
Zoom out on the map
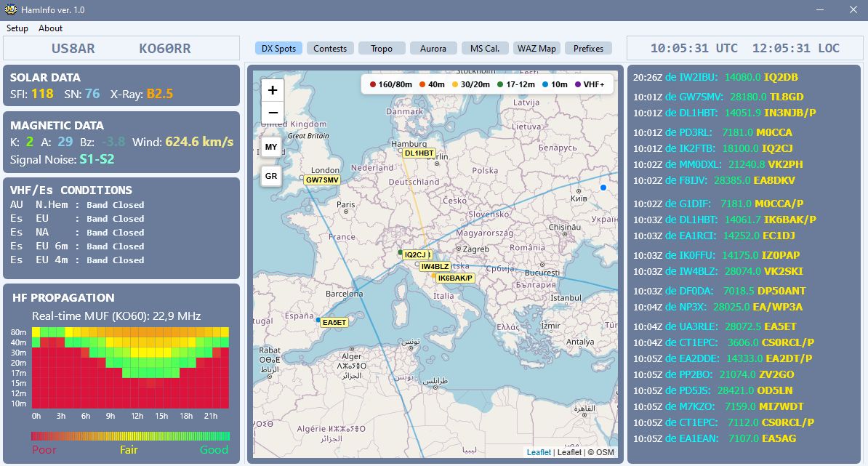272,113
